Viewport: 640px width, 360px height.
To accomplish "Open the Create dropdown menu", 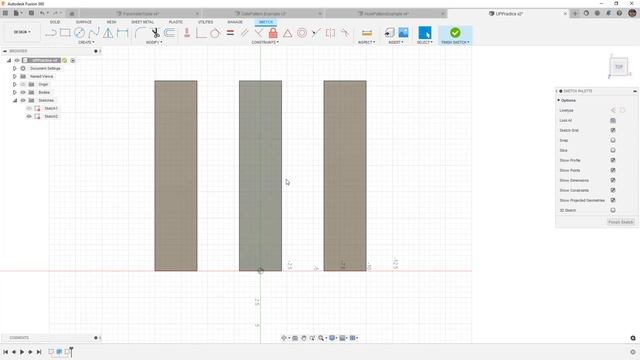I will (86, 42).
